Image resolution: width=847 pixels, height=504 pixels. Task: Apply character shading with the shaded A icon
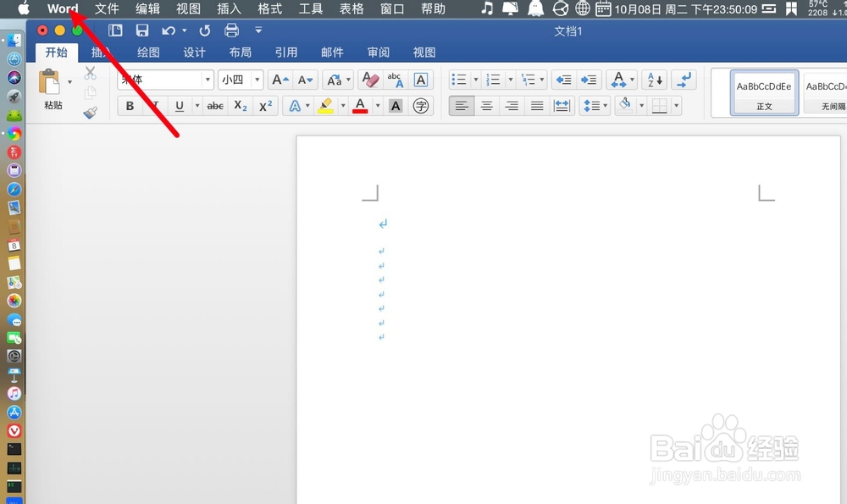(396, 105)
